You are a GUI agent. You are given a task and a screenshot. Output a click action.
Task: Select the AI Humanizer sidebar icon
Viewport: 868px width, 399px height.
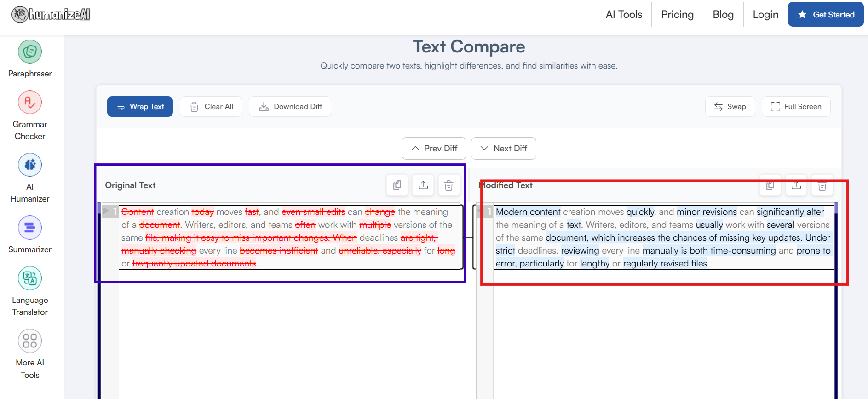pos(30,165)
